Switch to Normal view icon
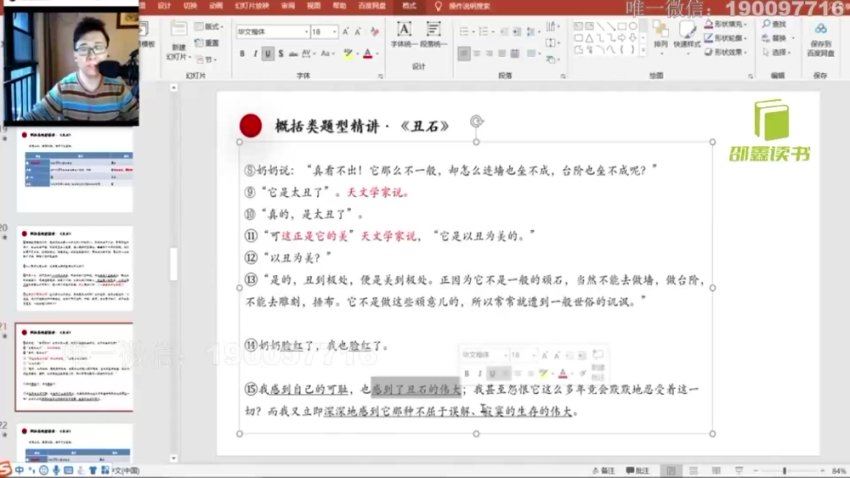Image resolution: width=850 pixels, height=478 pixels. [671, 470]
